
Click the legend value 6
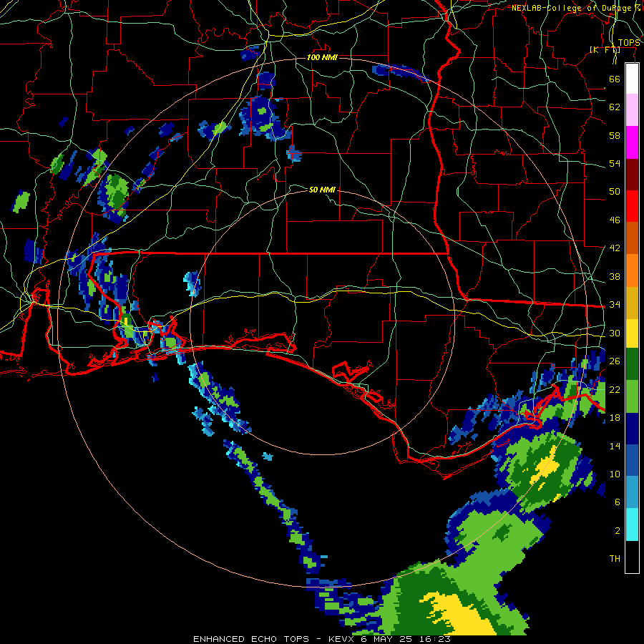(x=618, y=502)
